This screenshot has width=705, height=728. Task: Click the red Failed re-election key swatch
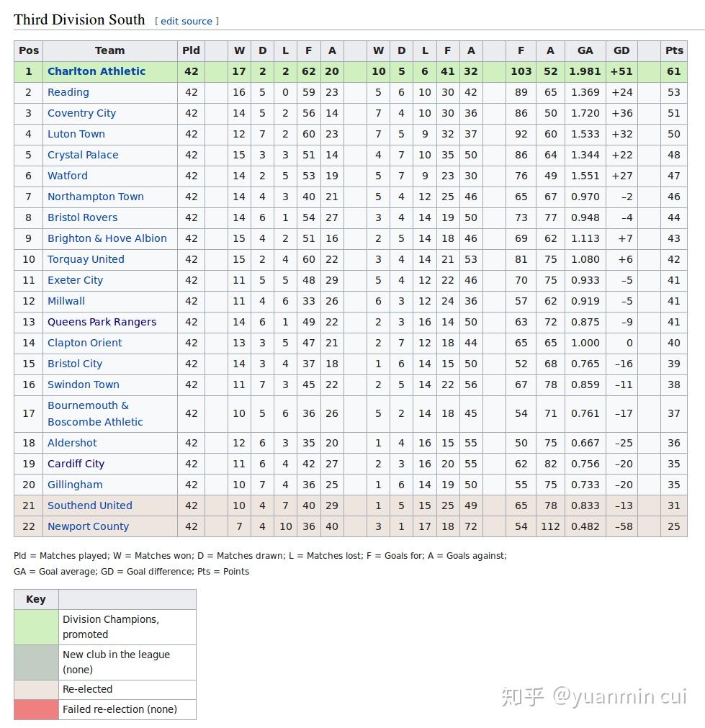pos(36,709)
